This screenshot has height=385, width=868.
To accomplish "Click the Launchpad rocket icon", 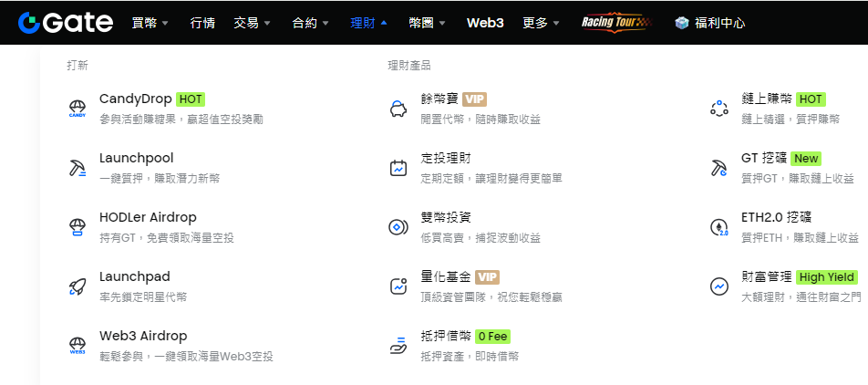I will (77, 286).
